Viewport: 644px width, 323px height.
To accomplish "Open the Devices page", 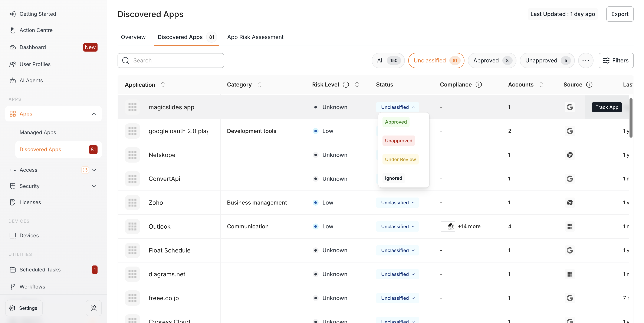I will (24, 236).
